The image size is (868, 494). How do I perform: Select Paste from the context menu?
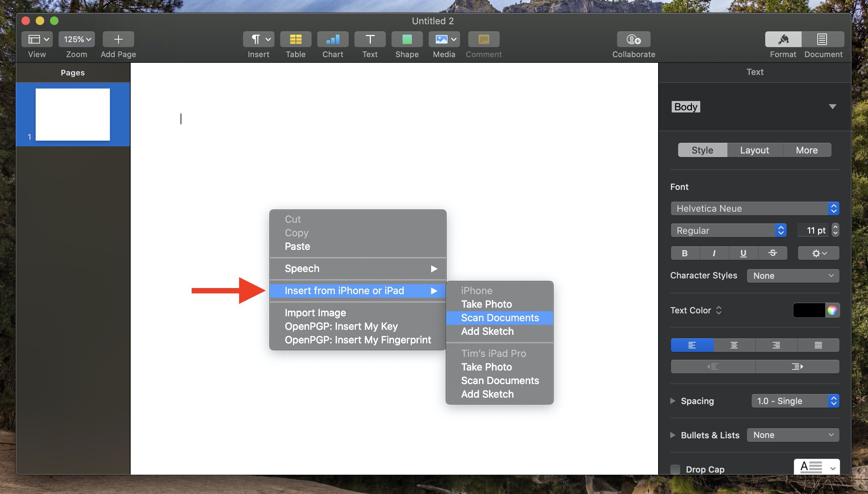point(297,246)
